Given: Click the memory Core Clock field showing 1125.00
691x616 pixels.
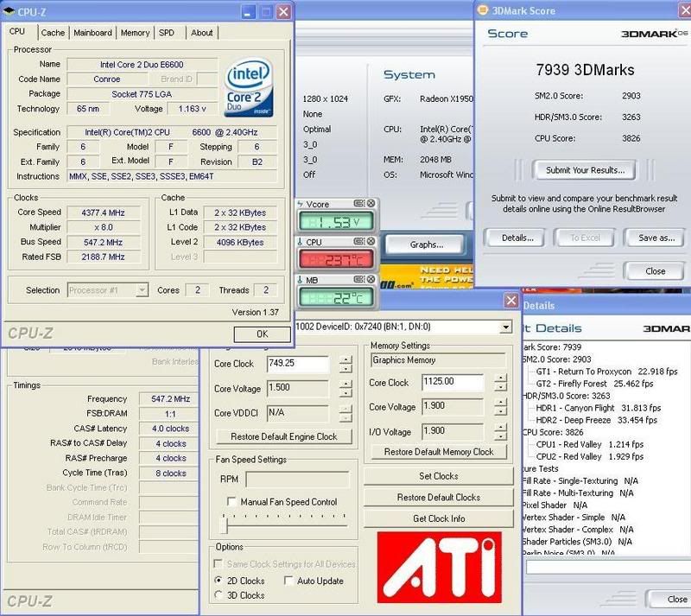Looking at the screenshot, I should (452, 382).
